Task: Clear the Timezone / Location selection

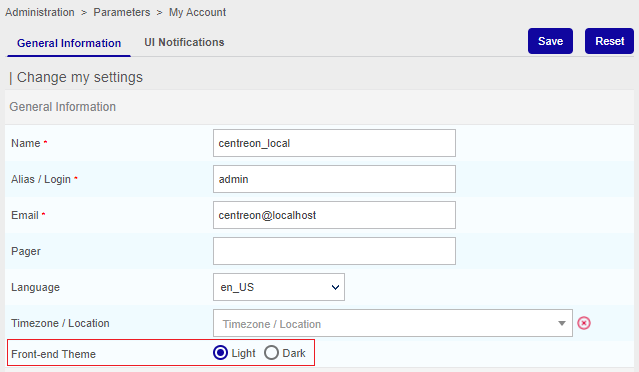Action: (x=584, y=323)
